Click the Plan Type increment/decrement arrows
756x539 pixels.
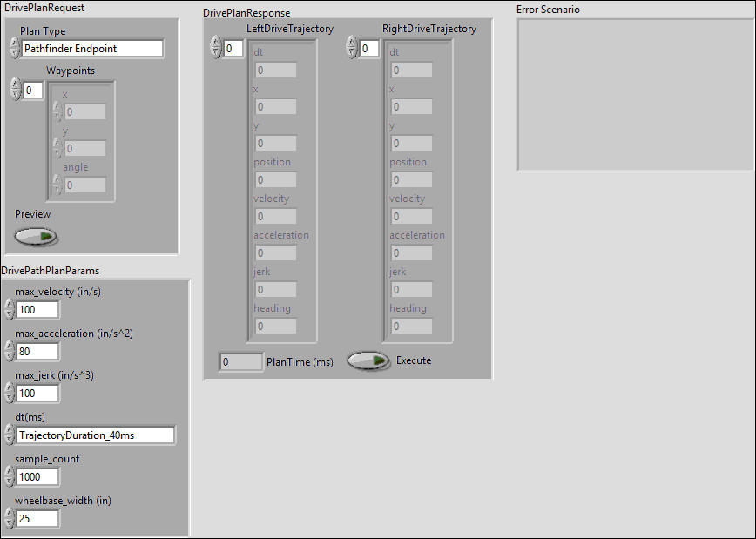point(14,49)
